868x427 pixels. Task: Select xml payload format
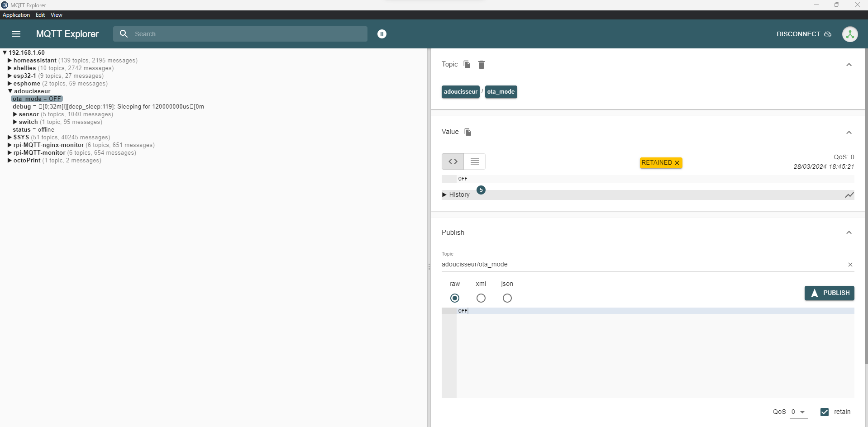click(x=481, y=298)
